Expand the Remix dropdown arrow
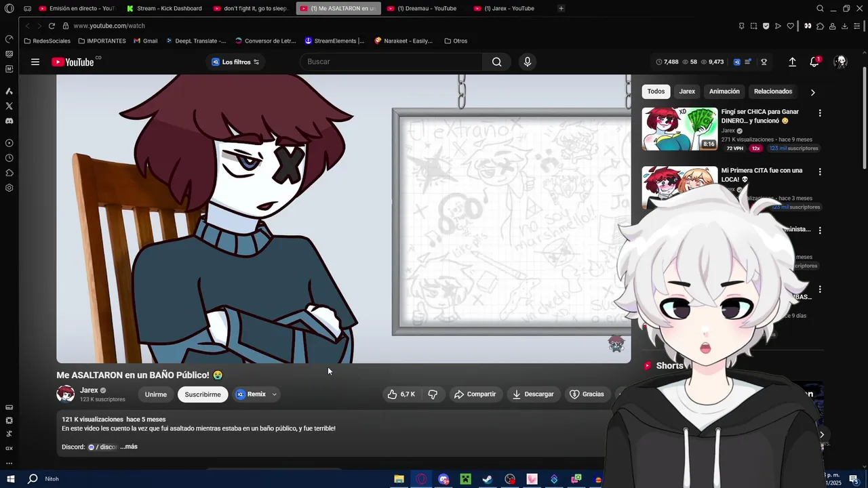This screenshot has height=488, width=868. point(274,394)
